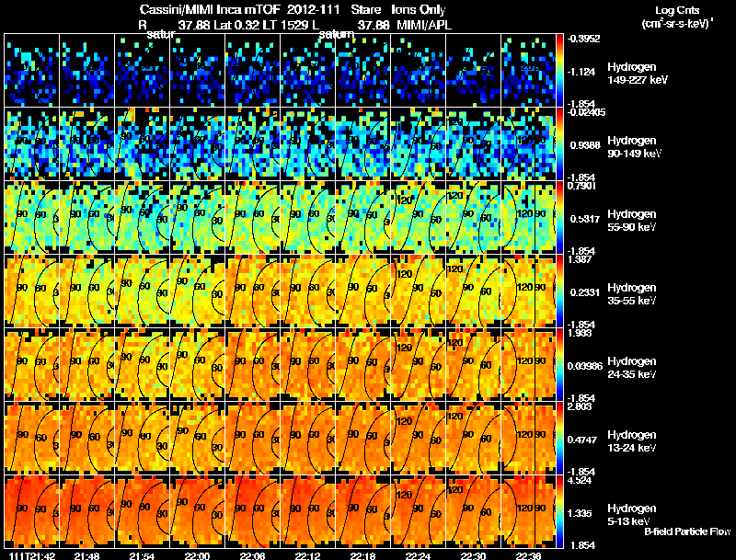Click the '22:24' time axis label

[418, 555]
